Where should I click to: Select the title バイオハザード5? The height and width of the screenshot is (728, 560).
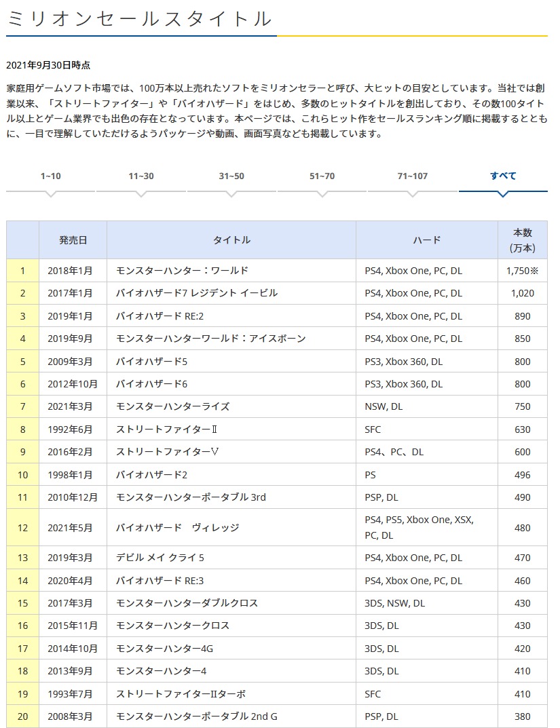click(x=151, y=362)
